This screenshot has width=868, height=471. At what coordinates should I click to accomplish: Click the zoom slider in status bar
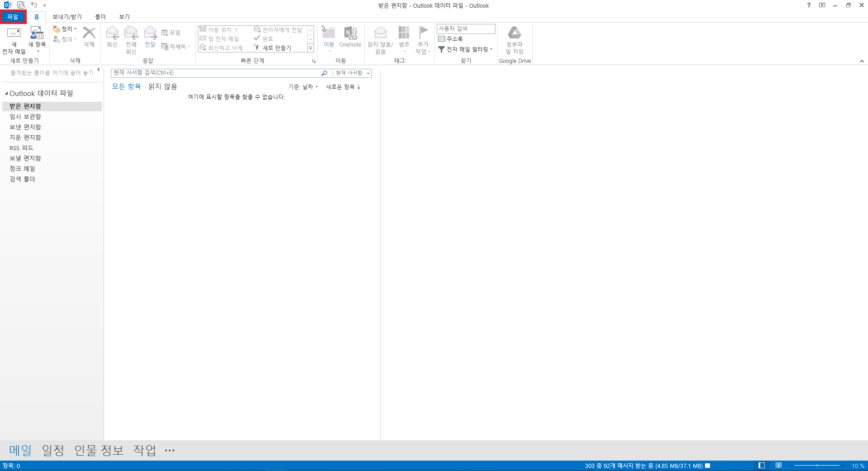click(817, 466)
